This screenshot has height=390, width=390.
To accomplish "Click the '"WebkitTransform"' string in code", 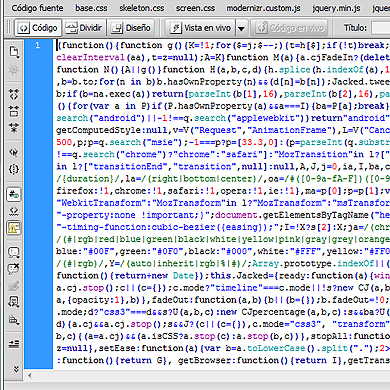I will tap(101, 203).
